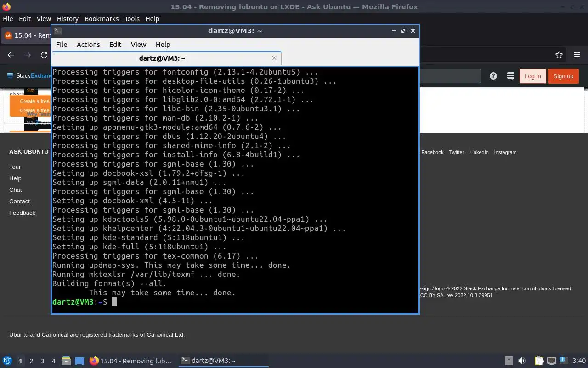
Task: Open the Tour footer link
Action: pyautogui.click(x=15, y=167)
